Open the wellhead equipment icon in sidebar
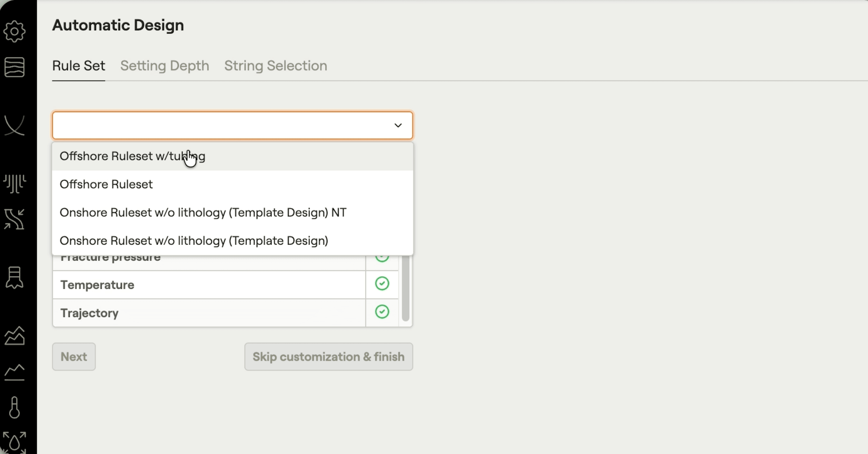Screen dimensions: 868x454 click(15, 278)
